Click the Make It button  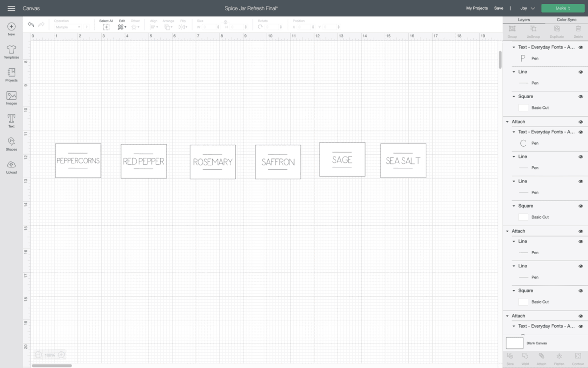pyautogui.click(x=563, y=8)
